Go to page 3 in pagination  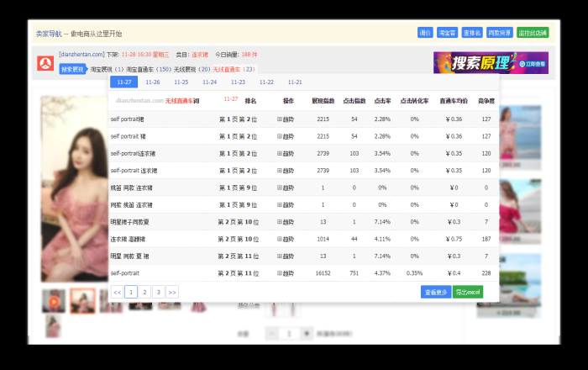159,292
